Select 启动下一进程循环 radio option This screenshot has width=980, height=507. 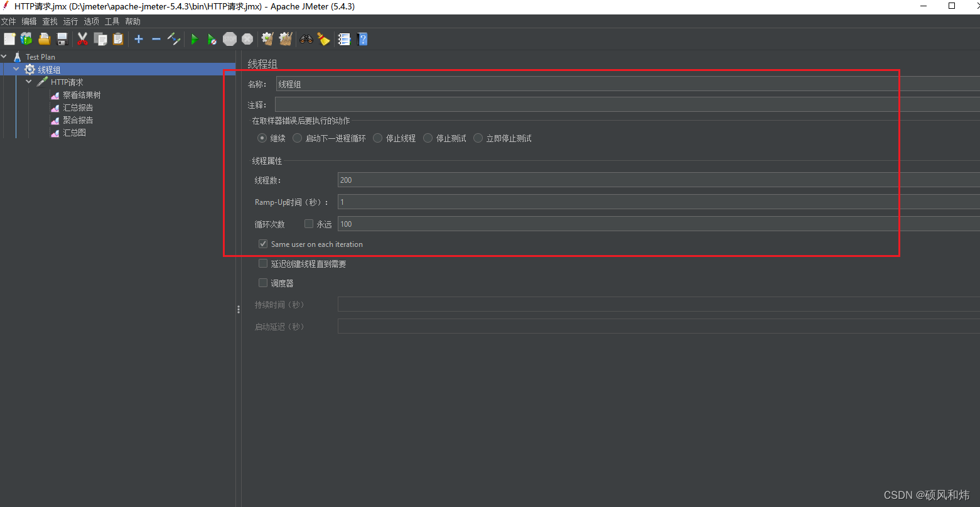click(298, 138)
